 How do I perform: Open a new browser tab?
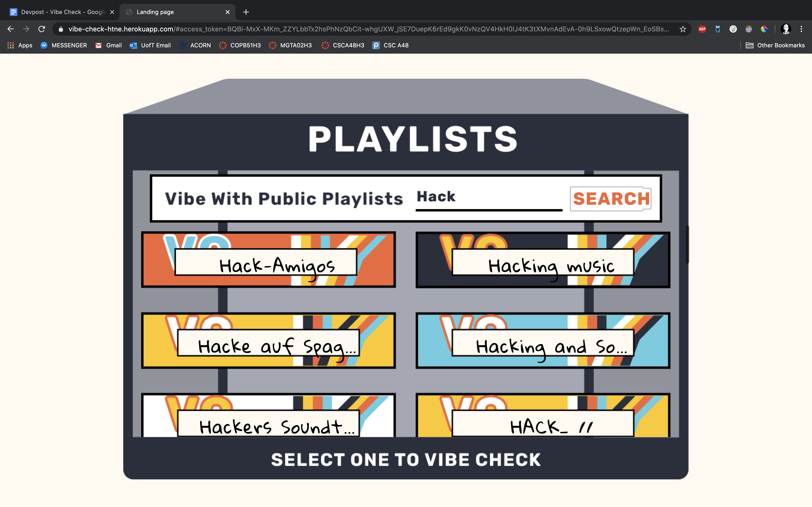pyautogui.click(x=246, y=12)
